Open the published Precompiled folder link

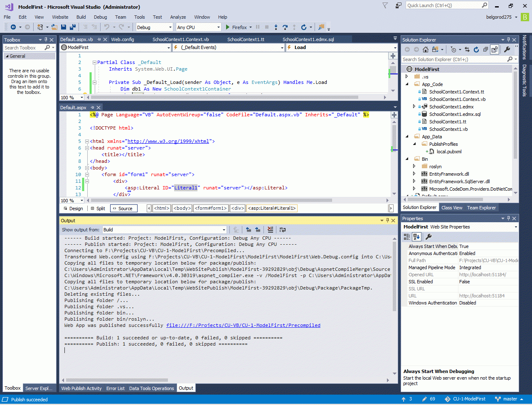click(243, 325)
